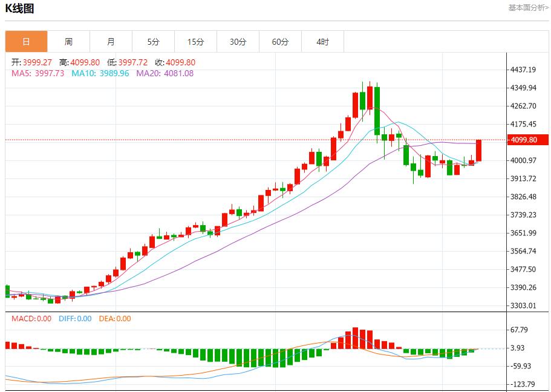Open the 60分 chart view

(280, 41)
